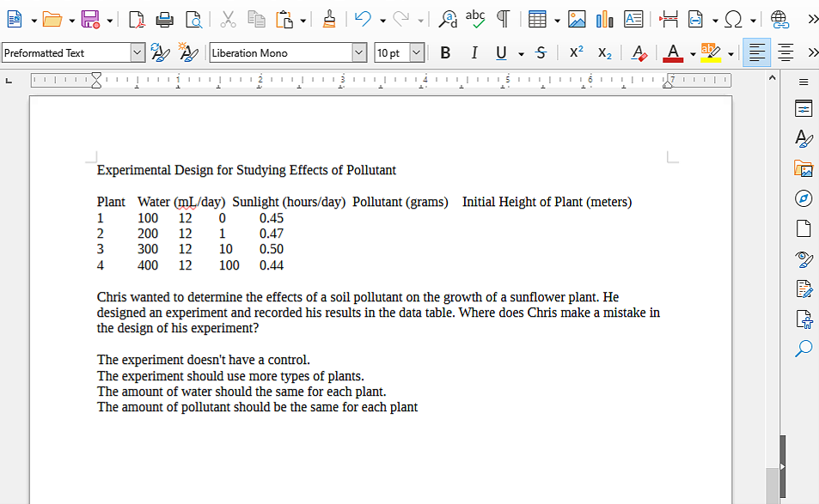Open the paragraph style dropdown

138,52
